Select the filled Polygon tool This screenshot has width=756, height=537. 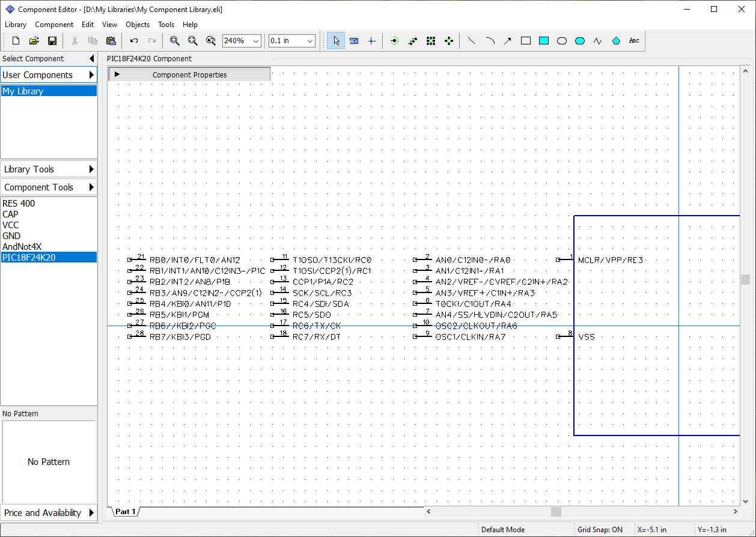(616, 41)
